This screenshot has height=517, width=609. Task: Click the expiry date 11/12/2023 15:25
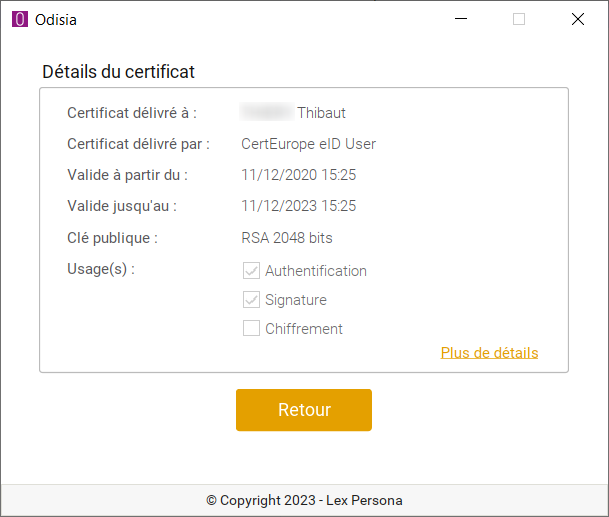pyautogui.click(x=298, y=206)
